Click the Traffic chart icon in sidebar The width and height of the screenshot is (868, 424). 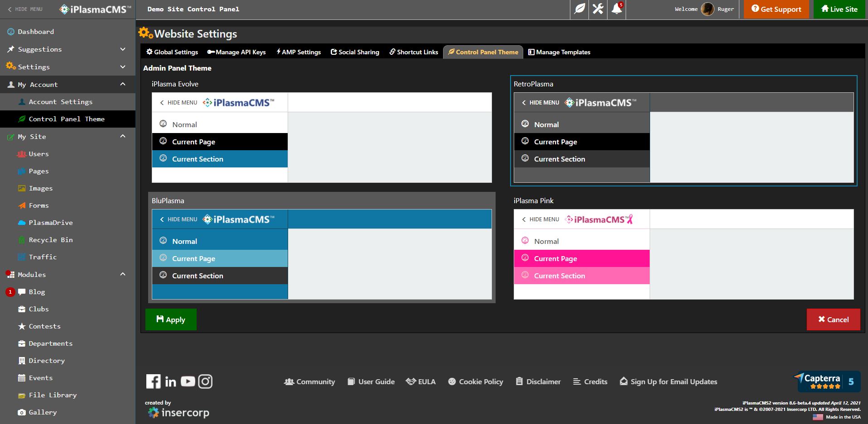click(21, 257)
